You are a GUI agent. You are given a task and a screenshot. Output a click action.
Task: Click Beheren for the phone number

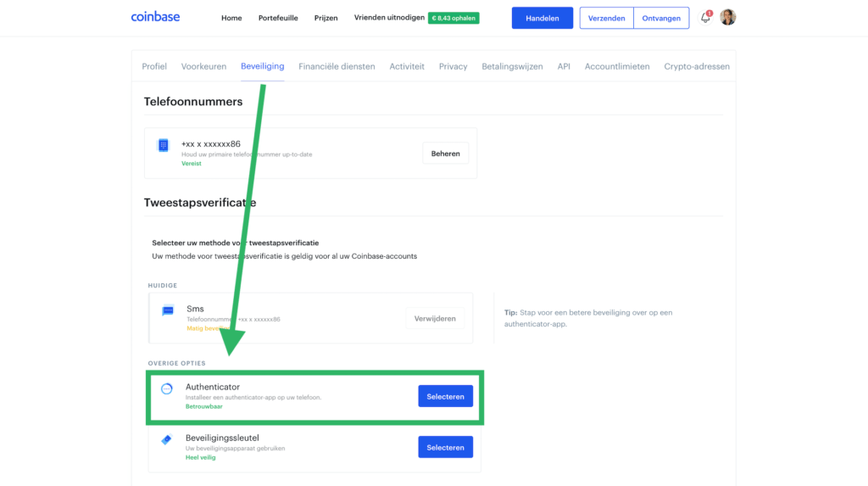pyautogui.click(x=446, y=154)
